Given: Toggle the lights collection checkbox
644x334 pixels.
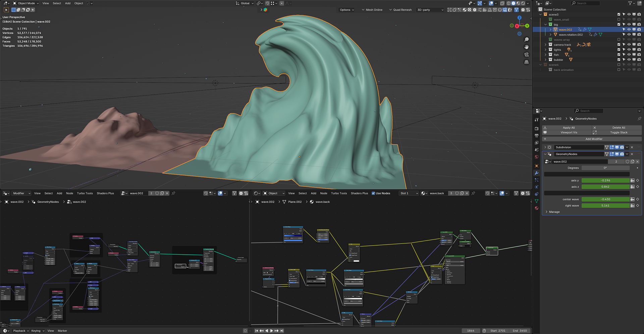Looking at the screenshot, I should pyautogui.click(x=619, y=50).
